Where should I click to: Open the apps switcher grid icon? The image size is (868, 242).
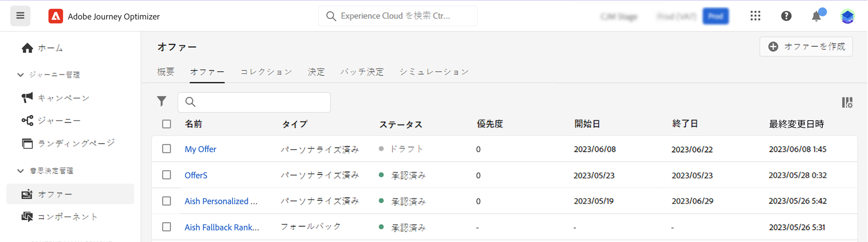click(x=755, y=16)
